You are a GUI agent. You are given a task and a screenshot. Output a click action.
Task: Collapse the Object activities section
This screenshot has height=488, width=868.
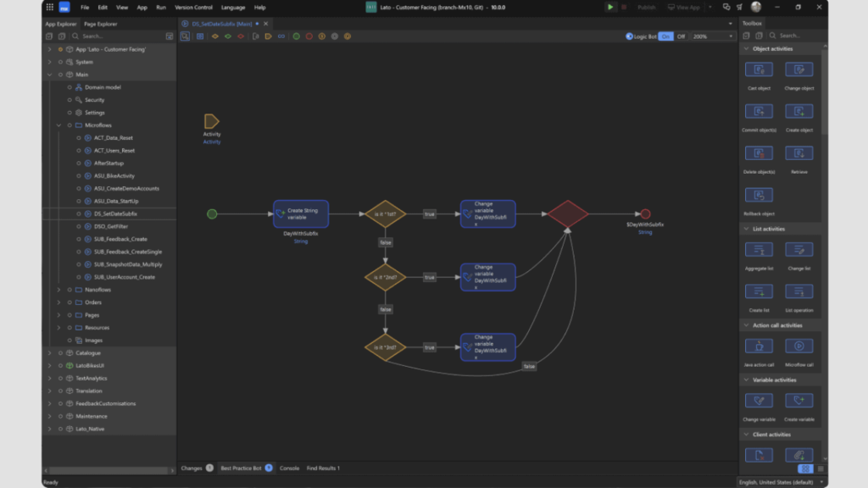point(745,49)
